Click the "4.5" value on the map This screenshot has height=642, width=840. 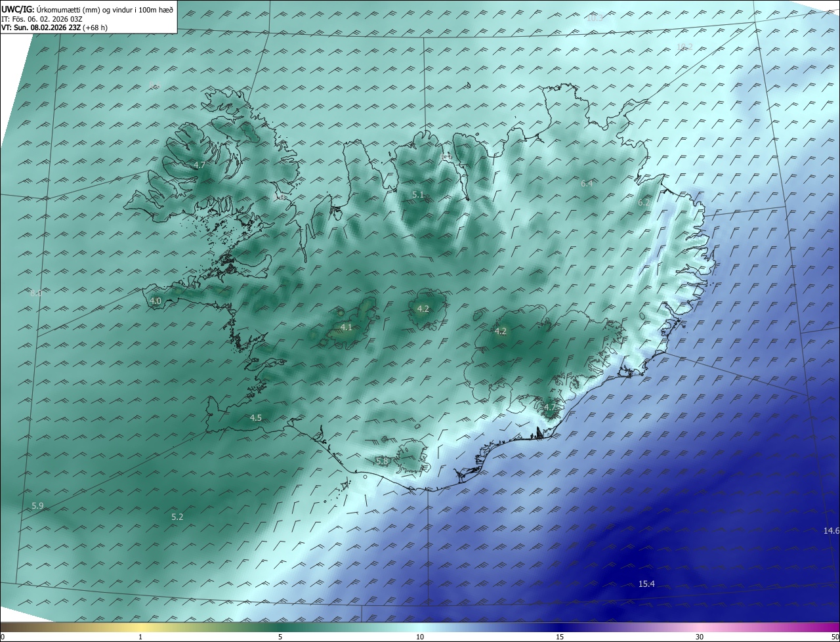(x=256, y=418)
